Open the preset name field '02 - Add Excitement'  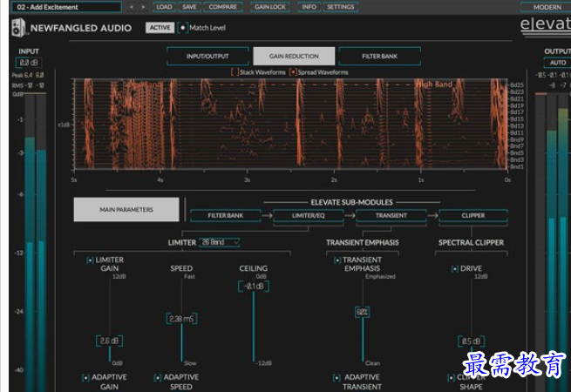click(66, 7)
